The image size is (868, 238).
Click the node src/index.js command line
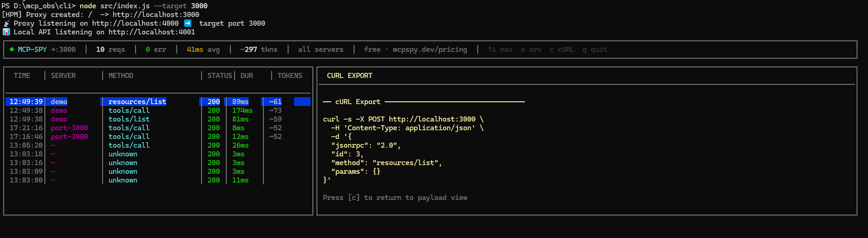click(143, 6)
